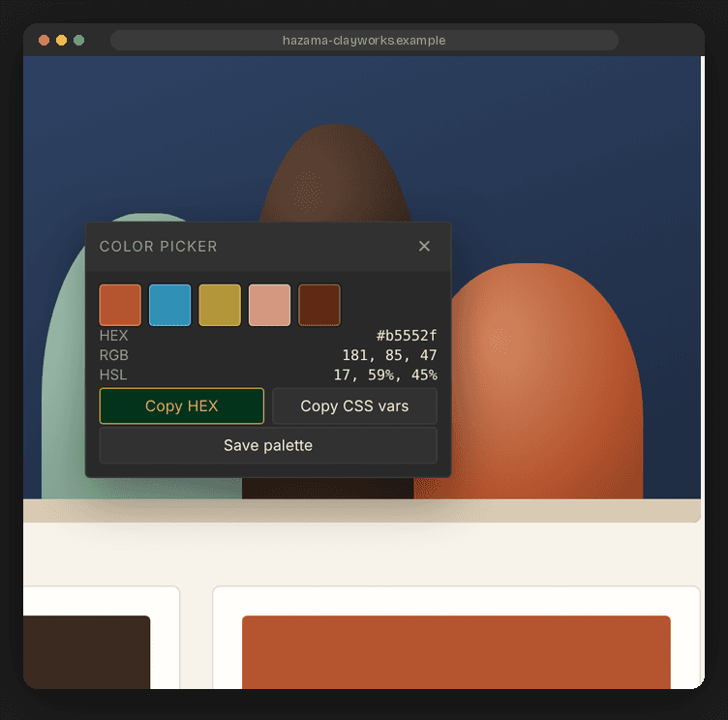Click the dark brown card thumbnail
Viewport: 728px width, 720px height.
pos(86,652)
